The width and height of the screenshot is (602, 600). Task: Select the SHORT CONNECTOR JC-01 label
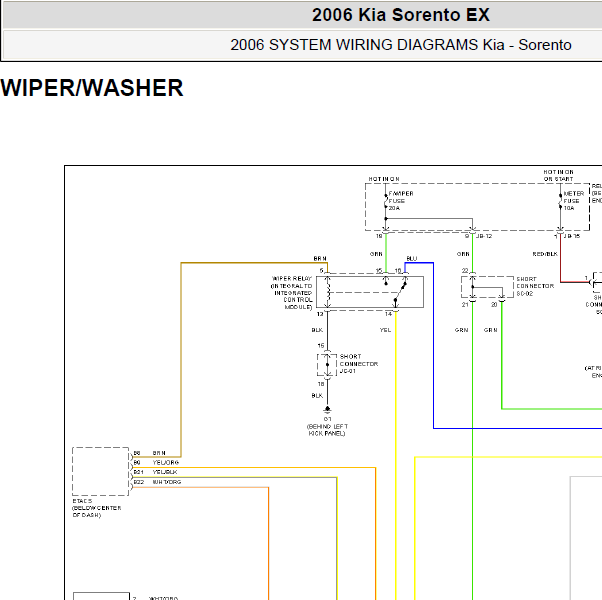tap(359, 364)
